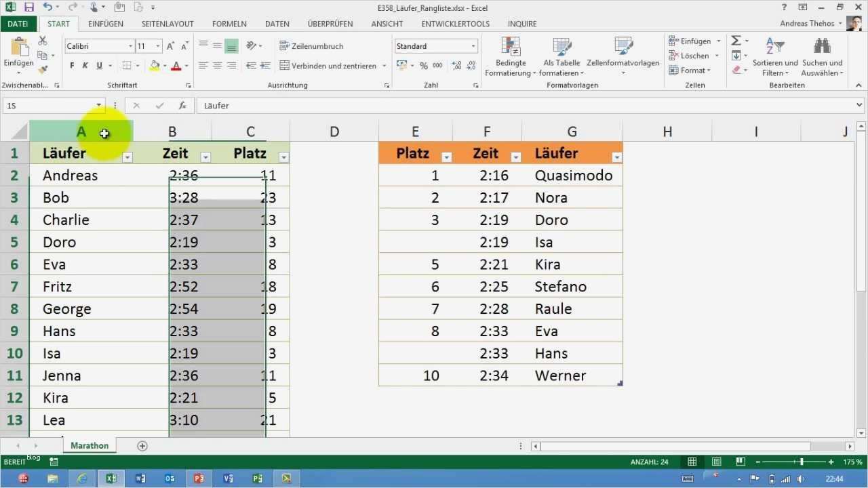
Task: Align text left
Action: pos(203,66)
